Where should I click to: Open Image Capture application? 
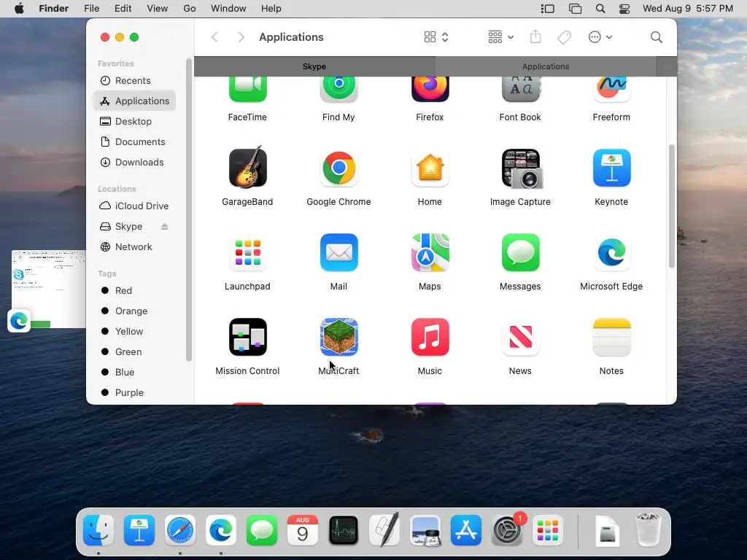pyautogui.click(x=521, y=168)
